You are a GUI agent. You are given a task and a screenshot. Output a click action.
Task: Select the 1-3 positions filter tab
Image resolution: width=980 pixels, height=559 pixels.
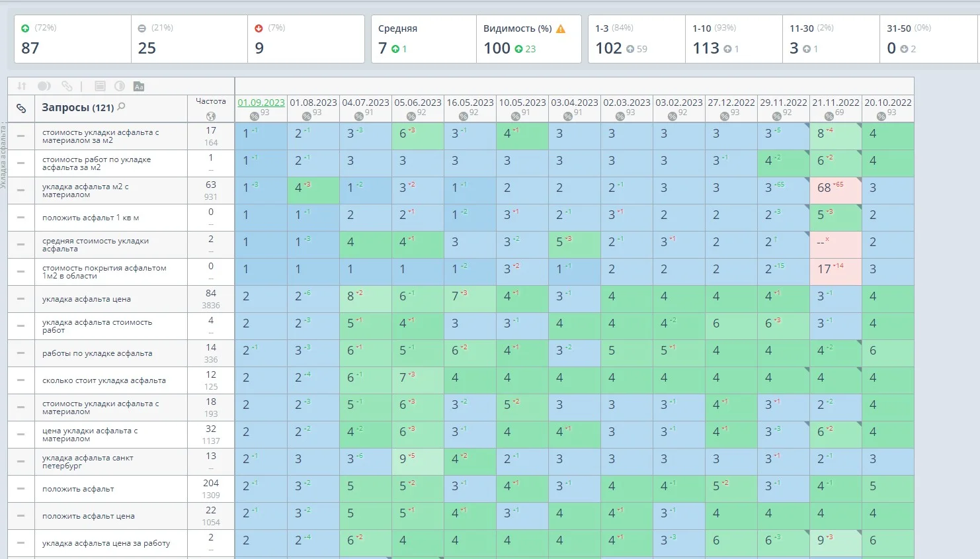[x=636, y=39]
